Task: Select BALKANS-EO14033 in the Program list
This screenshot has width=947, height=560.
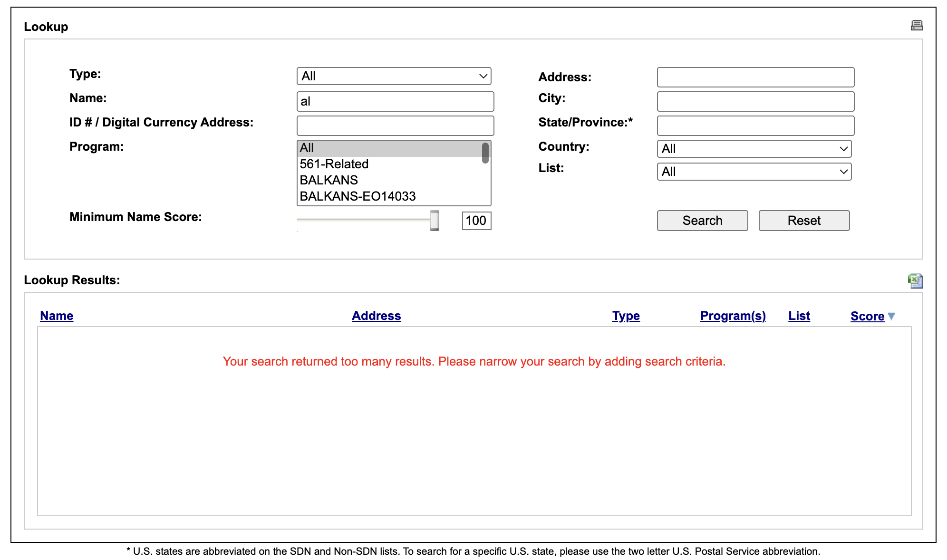Action: pyautogui.click(x=389, y=196)
